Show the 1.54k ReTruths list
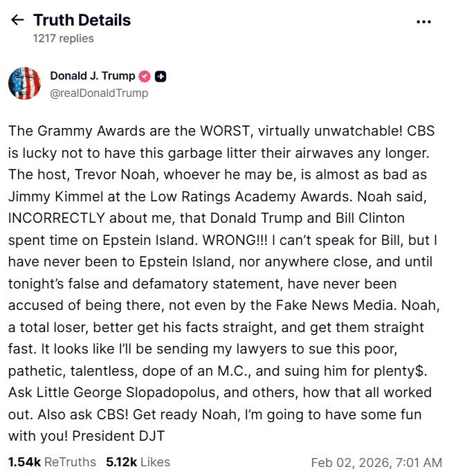Screen dimensions: 456x476 [52, 461]
